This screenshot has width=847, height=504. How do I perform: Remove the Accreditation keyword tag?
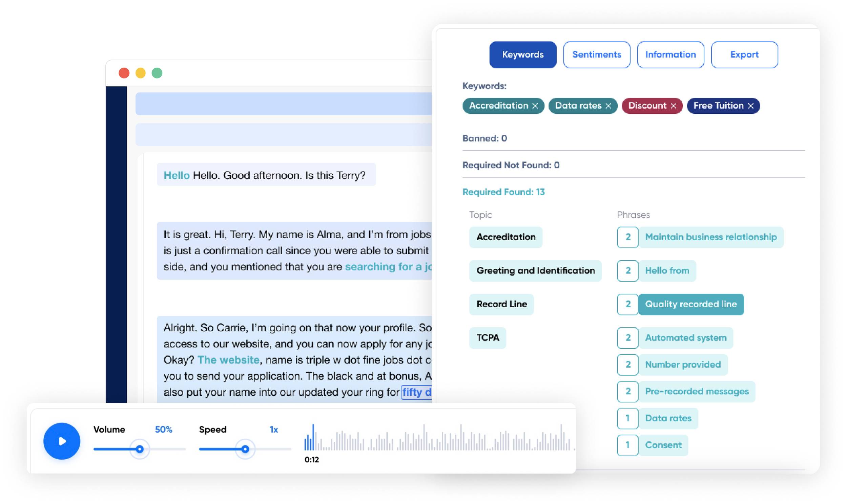[535, 106]
